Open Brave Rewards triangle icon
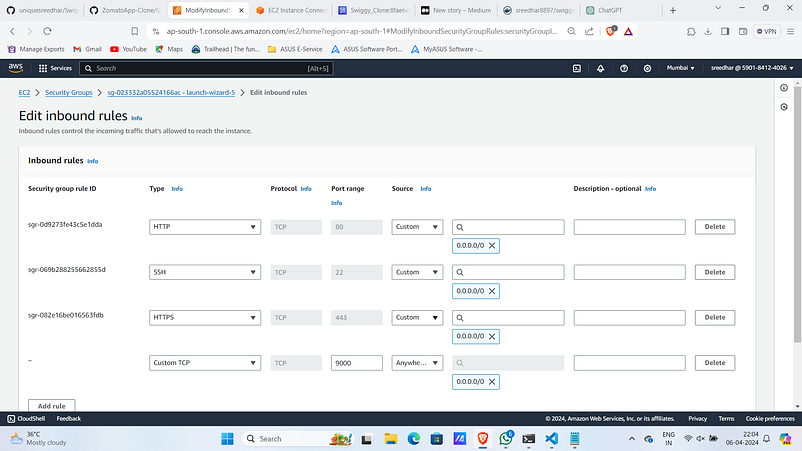The height and width of the screenshot is (451, 802). (x=628, y=31)
